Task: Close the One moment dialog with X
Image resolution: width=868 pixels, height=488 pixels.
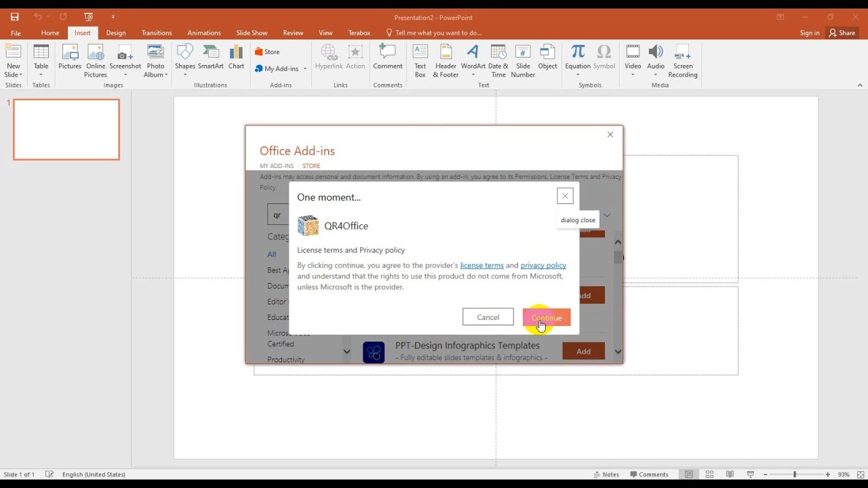Action: click(565, 196)
